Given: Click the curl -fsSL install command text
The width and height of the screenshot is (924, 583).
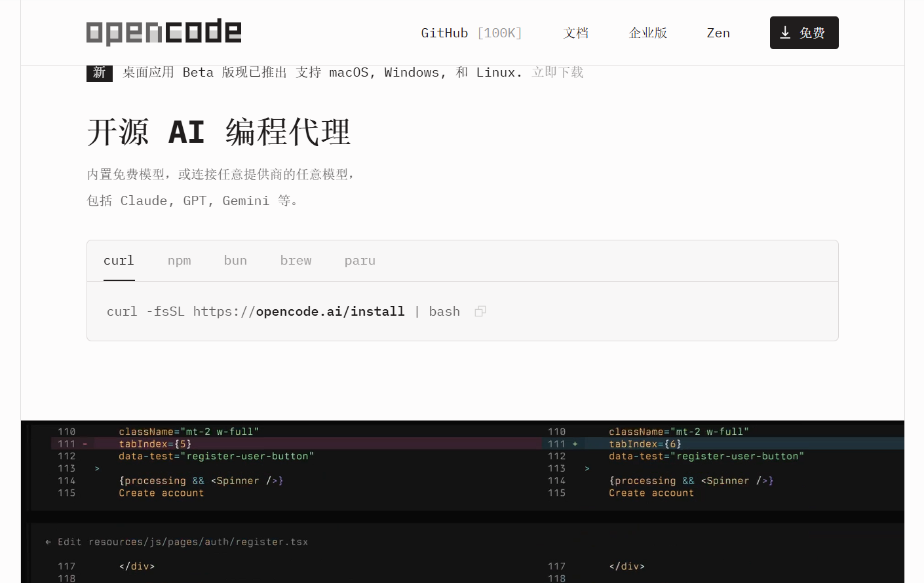Looking at the screenshot, I should click(283, 311).
